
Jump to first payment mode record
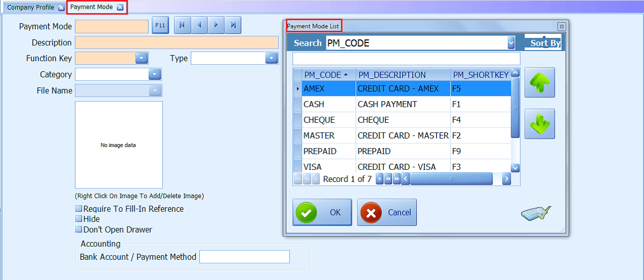[x=182, y=25]
